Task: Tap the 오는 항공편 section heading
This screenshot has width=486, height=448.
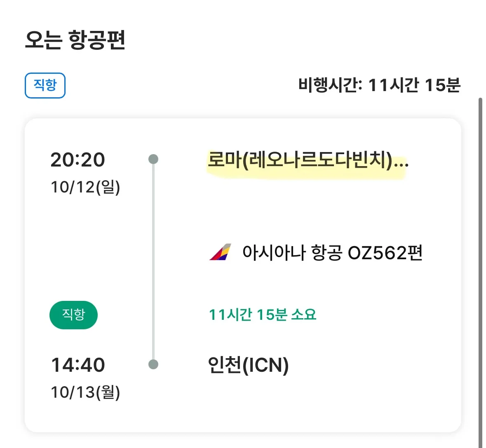Action: pos(75,40)
